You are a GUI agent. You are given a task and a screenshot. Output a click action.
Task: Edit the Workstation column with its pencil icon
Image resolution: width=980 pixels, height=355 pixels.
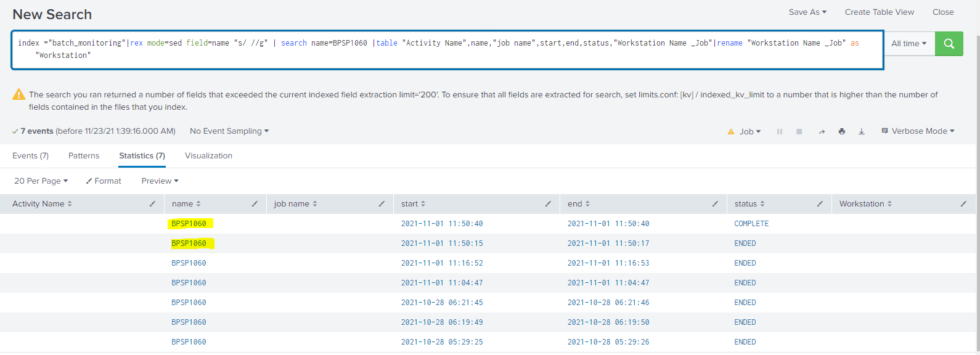[x=963, y=204]
